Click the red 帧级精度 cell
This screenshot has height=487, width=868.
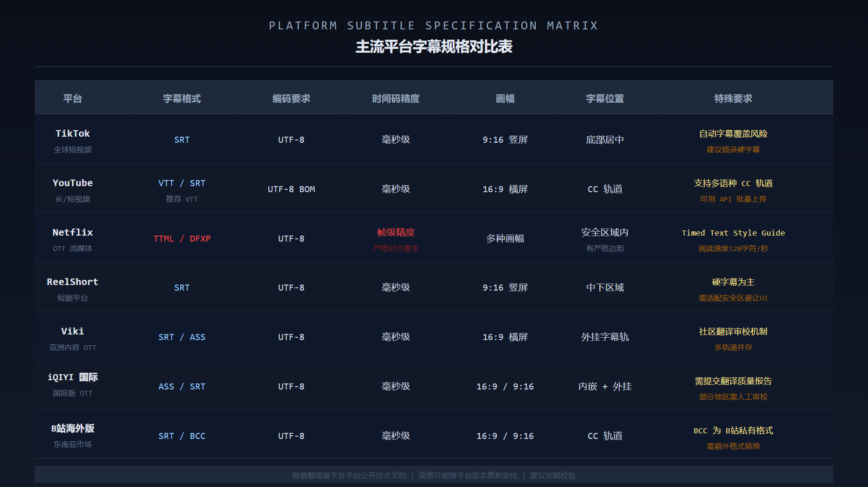(x=396, y=232)
